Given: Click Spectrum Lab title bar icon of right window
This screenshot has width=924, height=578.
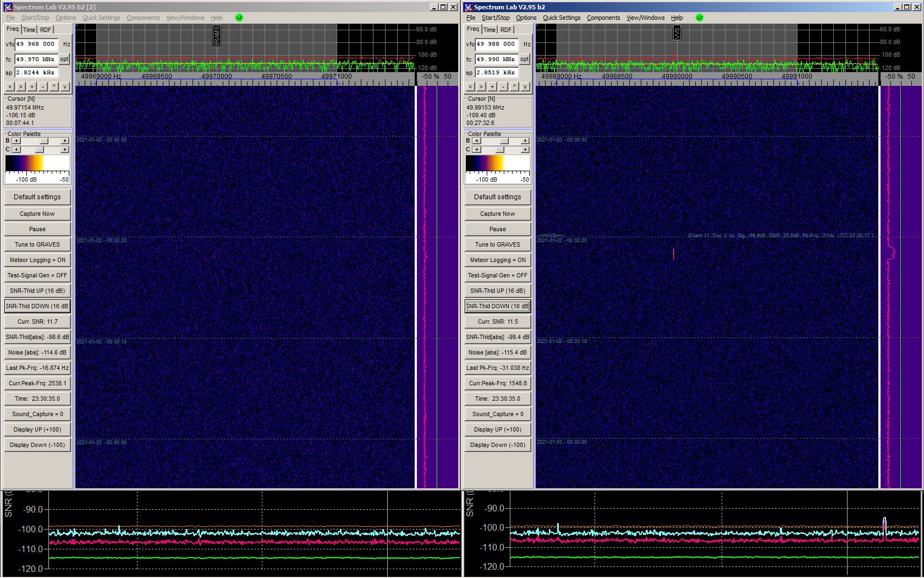Looking at the screenshot, I should (x=469, y=7).
